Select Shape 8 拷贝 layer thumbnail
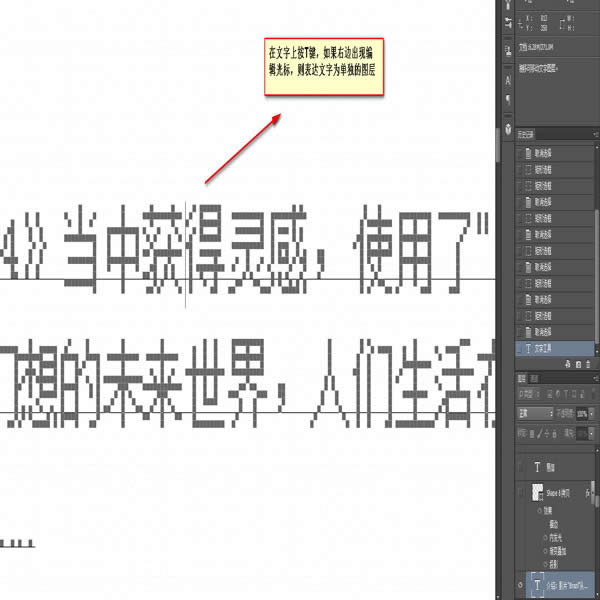600x600 pixels. [x=537, y=493]
